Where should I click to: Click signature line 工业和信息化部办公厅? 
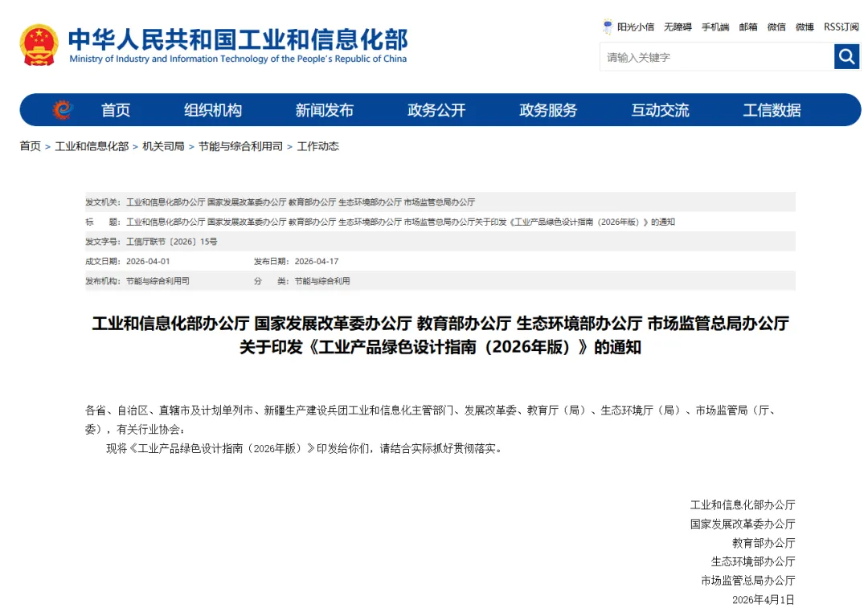pos(743,504)
